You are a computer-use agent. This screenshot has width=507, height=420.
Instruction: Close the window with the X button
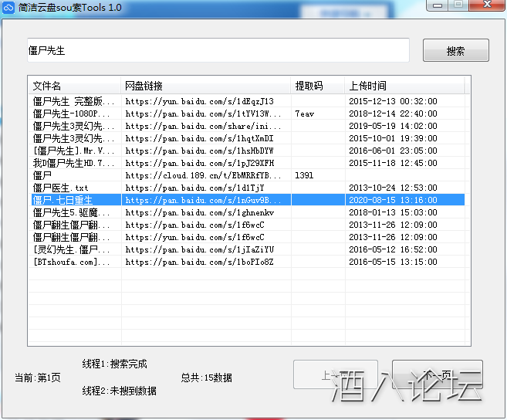click(x=483, y=6)
